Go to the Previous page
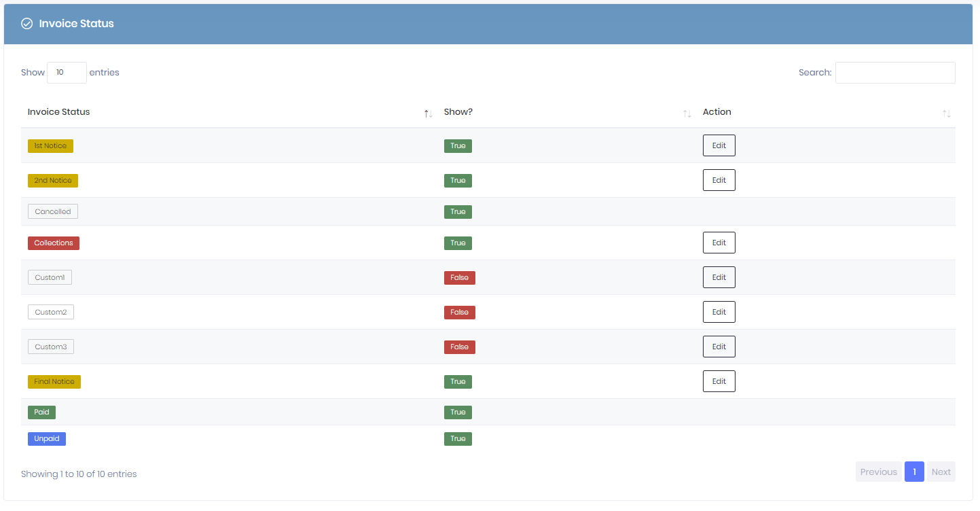 (879, 472)
